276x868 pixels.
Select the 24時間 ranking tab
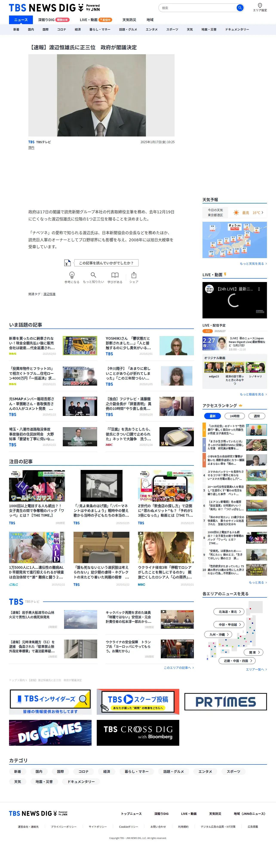point(235,416)
